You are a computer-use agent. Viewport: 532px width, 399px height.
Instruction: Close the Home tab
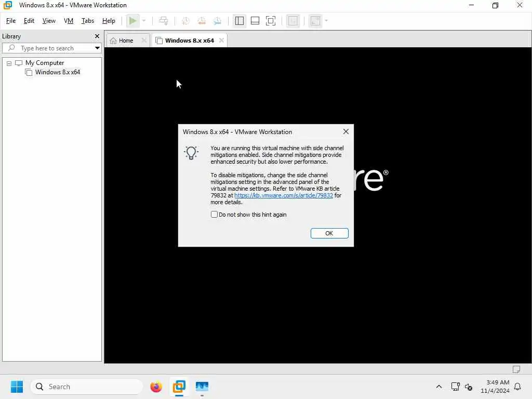click(x=144, y=41)
